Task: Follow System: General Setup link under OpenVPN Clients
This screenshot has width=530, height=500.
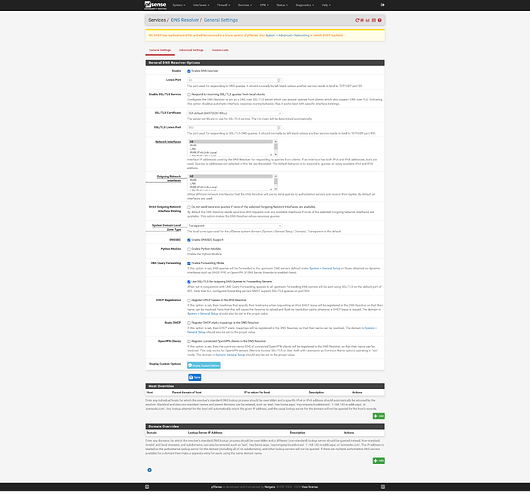Action: click(230, 355)
